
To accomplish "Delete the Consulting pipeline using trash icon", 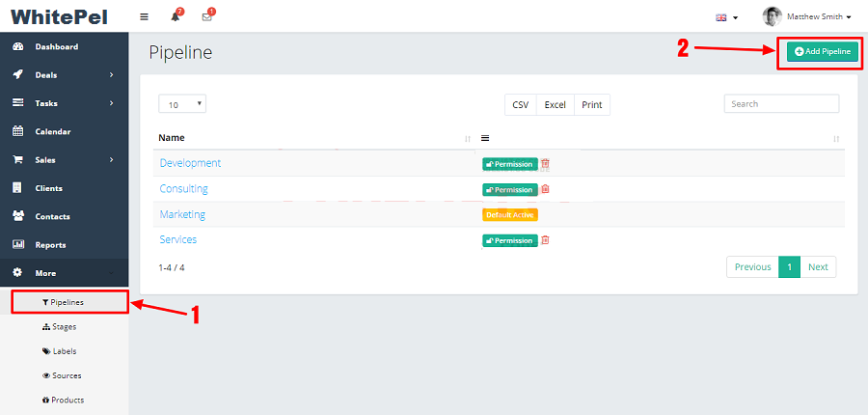I will pos(545,189).
